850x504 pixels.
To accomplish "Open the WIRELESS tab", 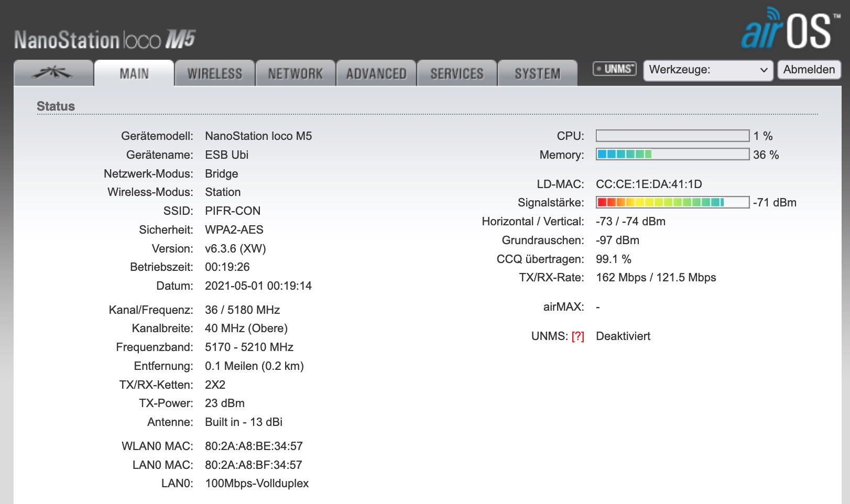I will tap(215, 74).
